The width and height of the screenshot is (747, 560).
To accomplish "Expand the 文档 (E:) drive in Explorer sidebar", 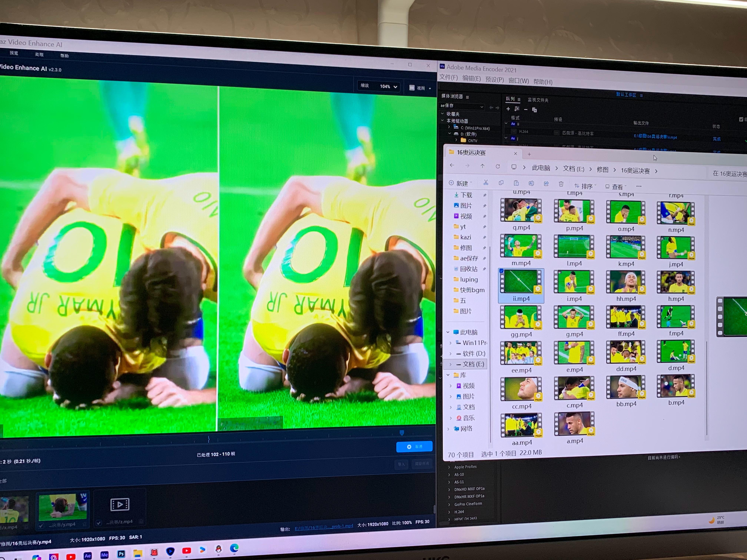I will coord(451,364).
